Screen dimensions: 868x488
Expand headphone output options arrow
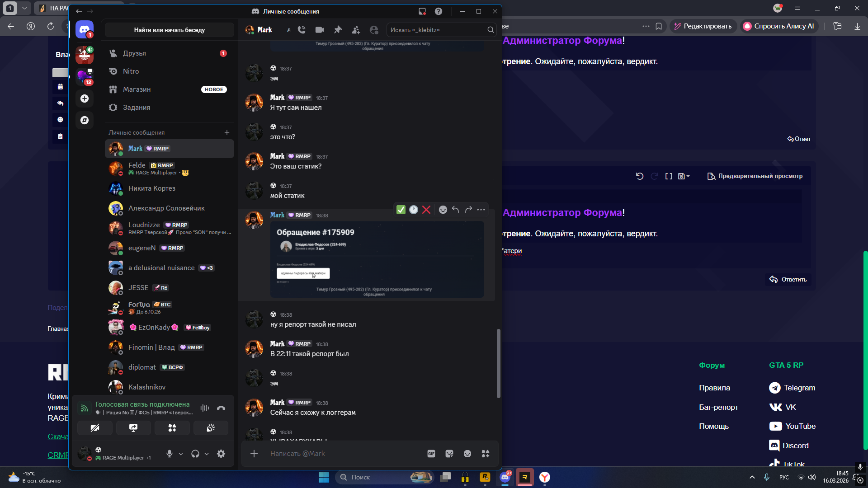click(207, 454)
